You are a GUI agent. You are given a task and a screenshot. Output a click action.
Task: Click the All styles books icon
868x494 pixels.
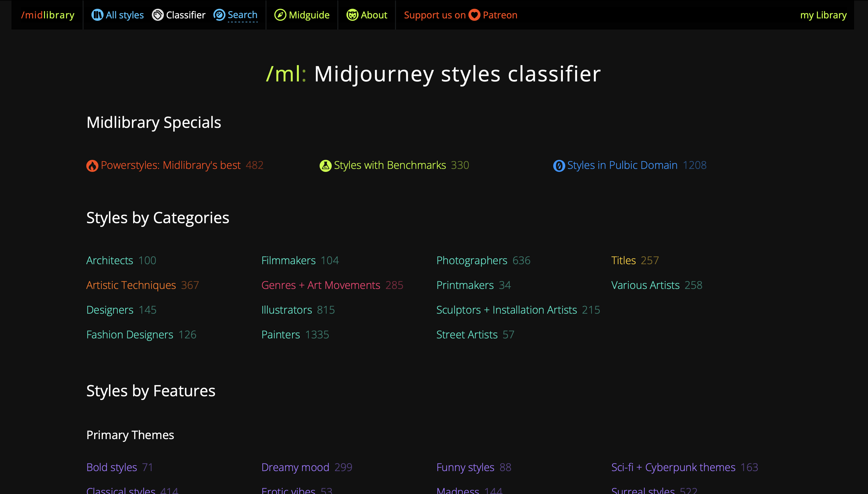[97, 15]
